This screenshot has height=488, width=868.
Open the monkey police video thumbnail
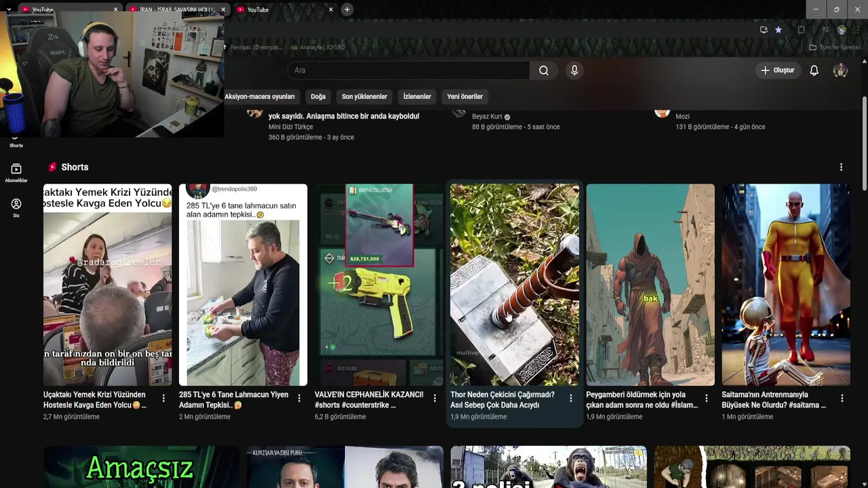[548, 467]
